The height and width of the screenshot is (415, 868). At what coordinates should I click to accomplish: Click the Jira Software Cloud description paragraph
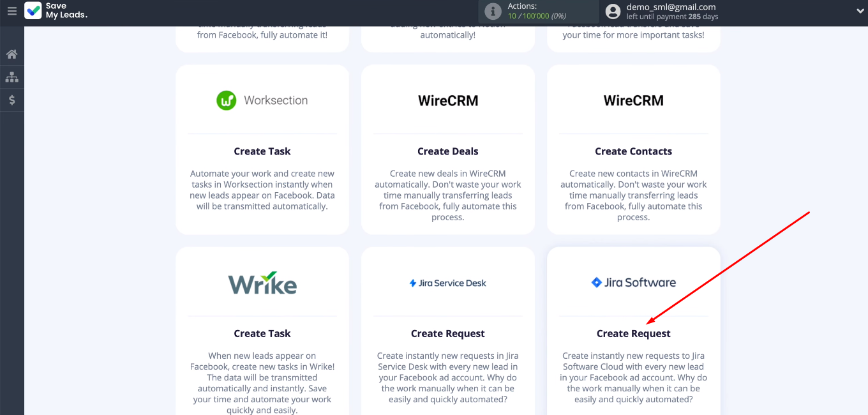pos(634,377)
